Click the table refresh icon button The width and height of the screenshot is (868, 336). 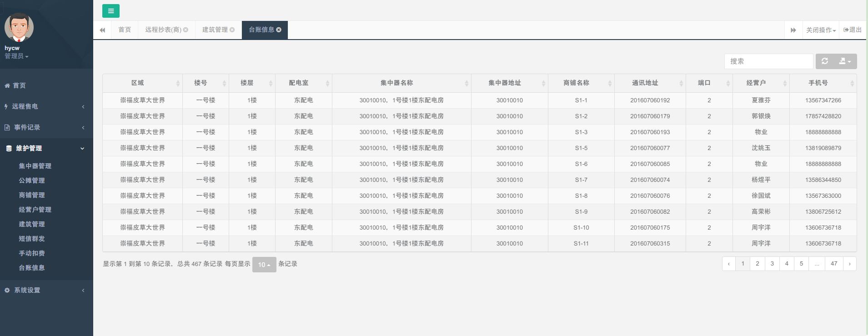(825, 61)
